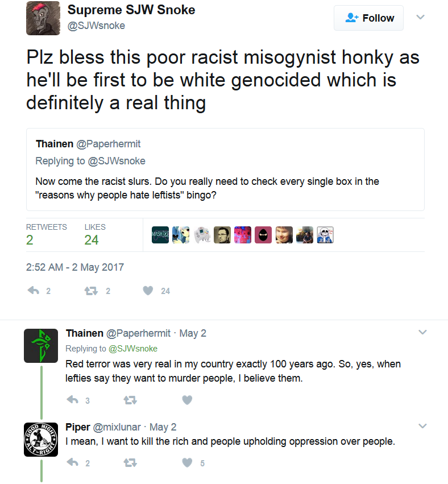Open the Sans skeleton liker avatar
The height and width of the screenshot is (484, 448).
[x=325, y=235]
